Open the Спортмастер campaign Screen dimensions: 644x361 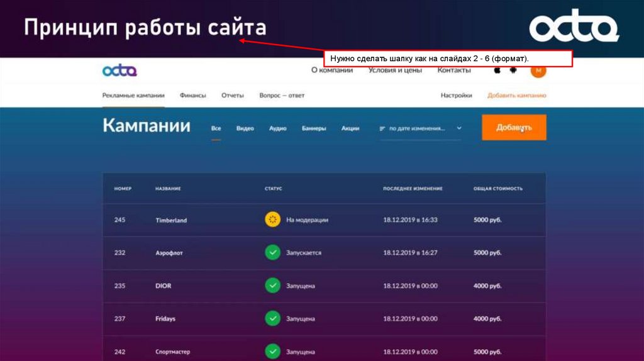pyautogui.click(x=172, y=352)
